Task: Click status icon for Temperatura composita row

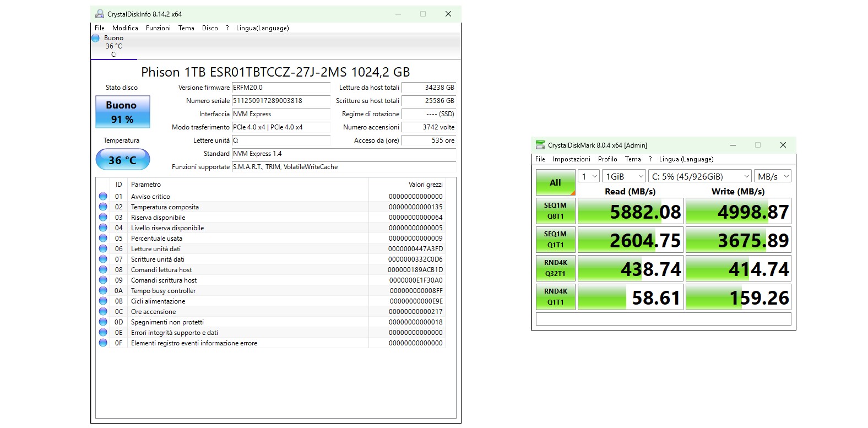Action: pyautogui.click(x=103, y=207)
